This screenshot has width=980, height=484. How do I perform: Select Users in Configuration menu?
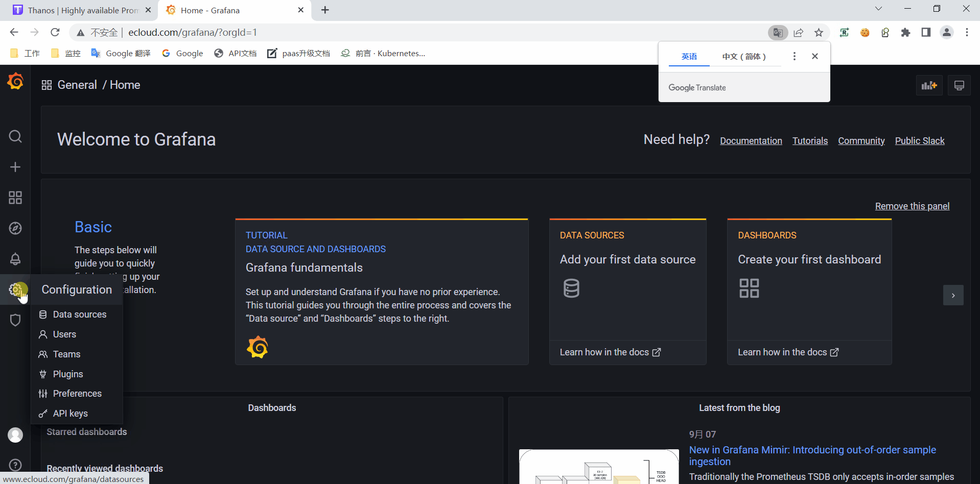pos(77,334)
